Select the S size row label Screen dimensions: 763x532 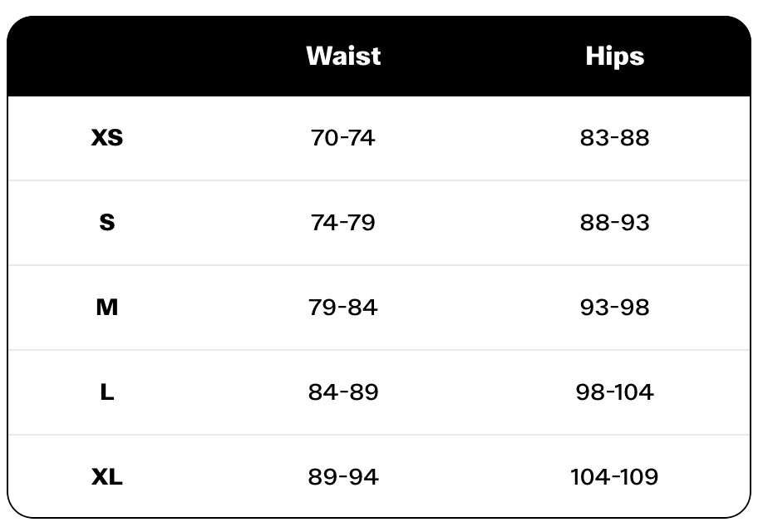pyautogui.click(x=107, y=223)
